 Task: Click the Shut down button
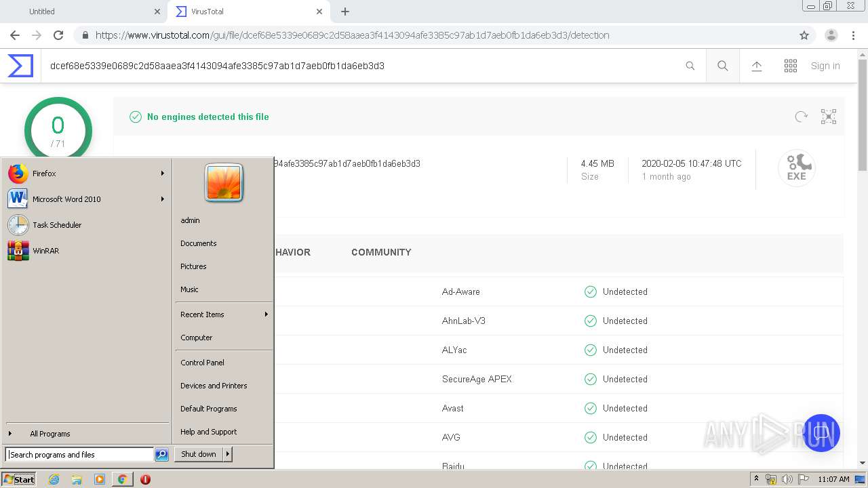(199, 454)
